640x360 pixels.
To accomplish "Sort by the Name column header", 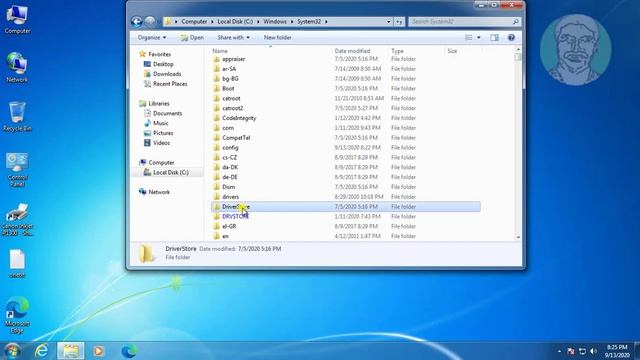I will click(x=220, y=51).
